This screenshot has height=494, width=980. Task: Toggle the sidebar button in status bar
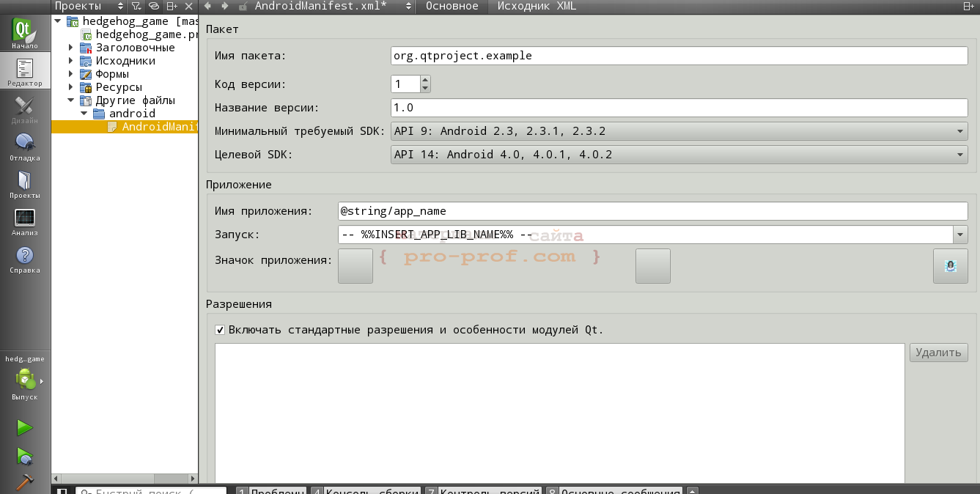pos(62,492)
